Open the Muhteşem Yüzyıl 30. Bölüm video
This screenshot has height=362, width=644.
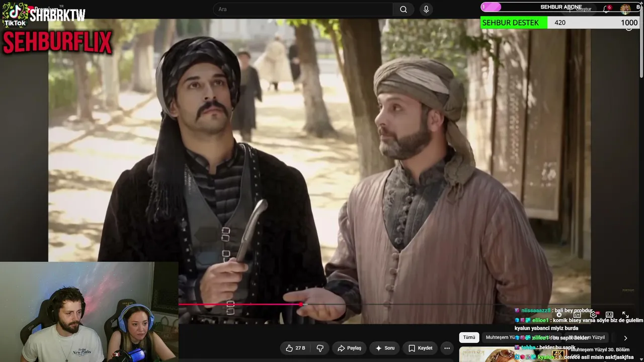(600, 349)
